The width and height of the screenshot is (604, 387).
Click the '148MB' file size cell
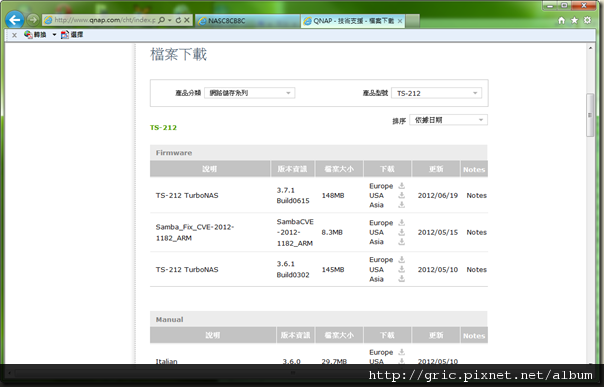pos(333,196)
